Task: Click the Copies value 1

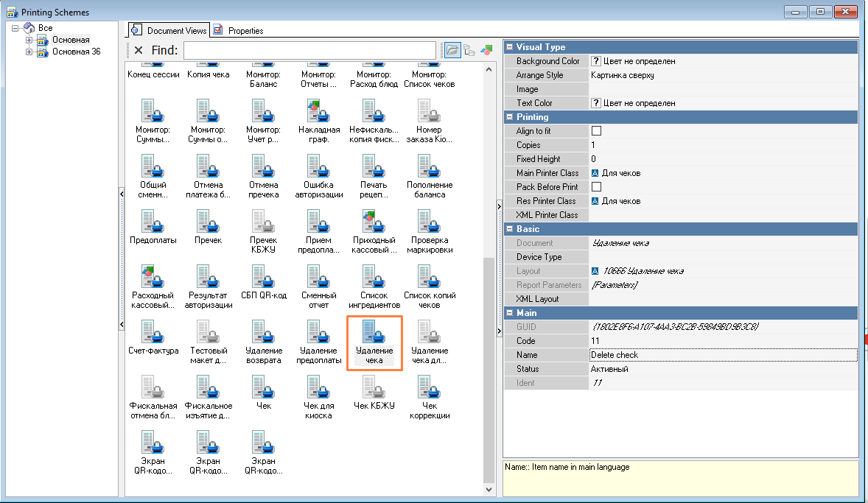Action: [x=723, y=145]
